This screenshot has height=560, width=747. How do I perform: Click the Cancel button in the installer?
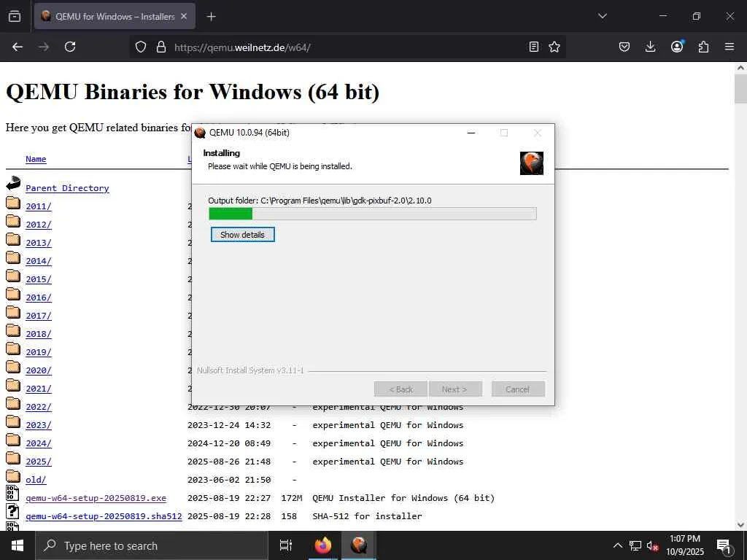(x=518, y=389)
